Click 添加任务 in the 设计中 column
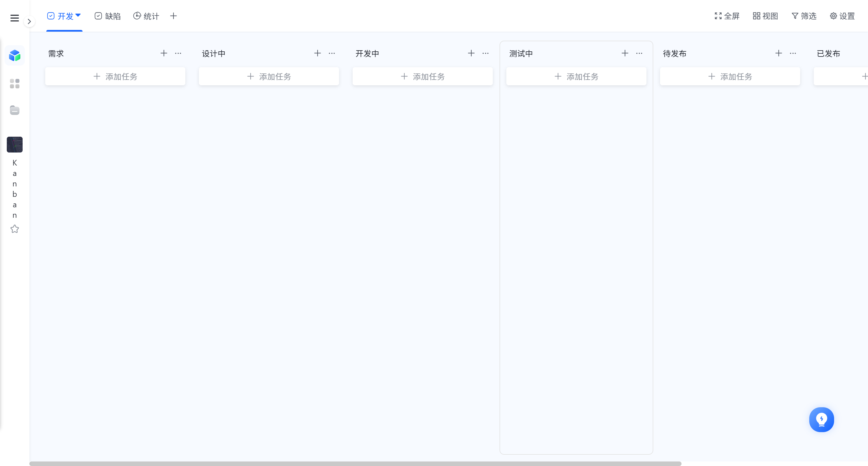 [x=269, y=77]
